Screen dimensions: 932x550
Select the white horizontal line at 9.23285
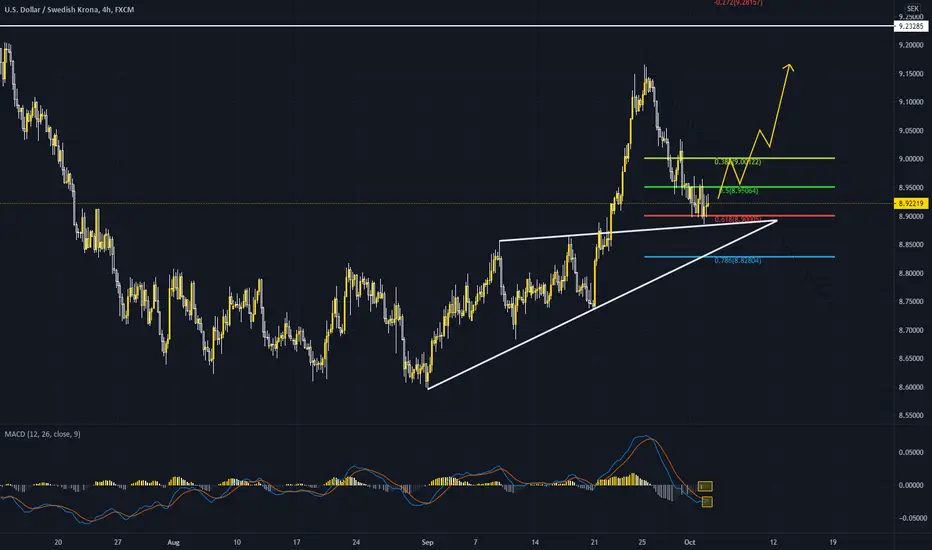click(x=446, y=26)
